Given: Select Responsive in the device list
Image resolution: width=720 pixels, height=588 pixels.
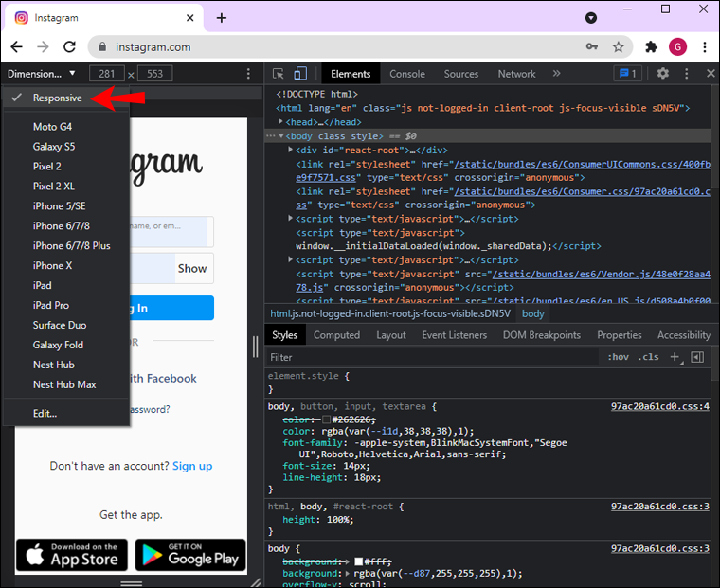Looking at the screenshot, I should pos(66,98).
